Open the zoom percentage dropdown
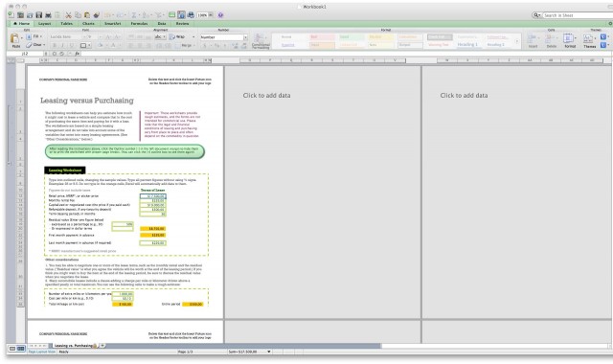Image resolution: width=613 pixels, height=364 pixels. [211, 15]
